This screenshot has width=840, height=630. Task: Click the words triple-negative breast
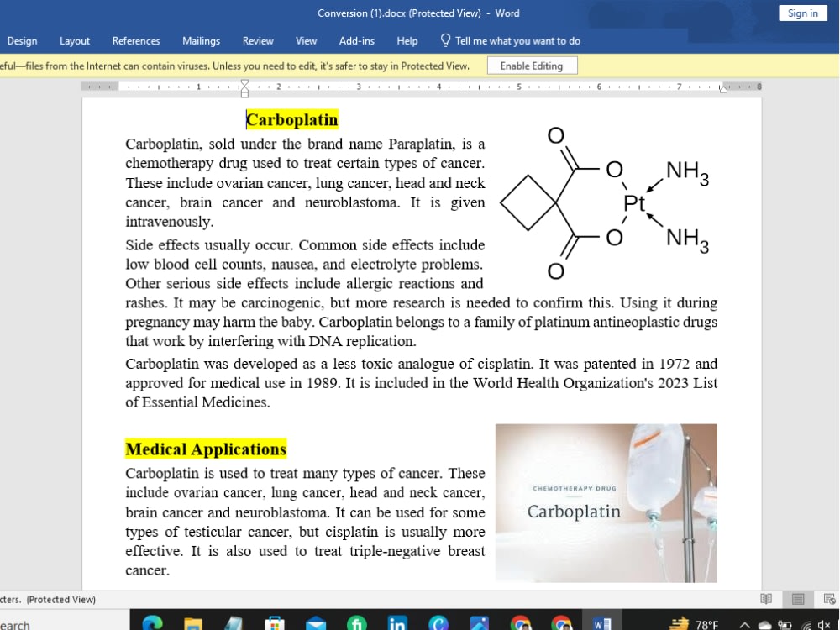point(417,551)
